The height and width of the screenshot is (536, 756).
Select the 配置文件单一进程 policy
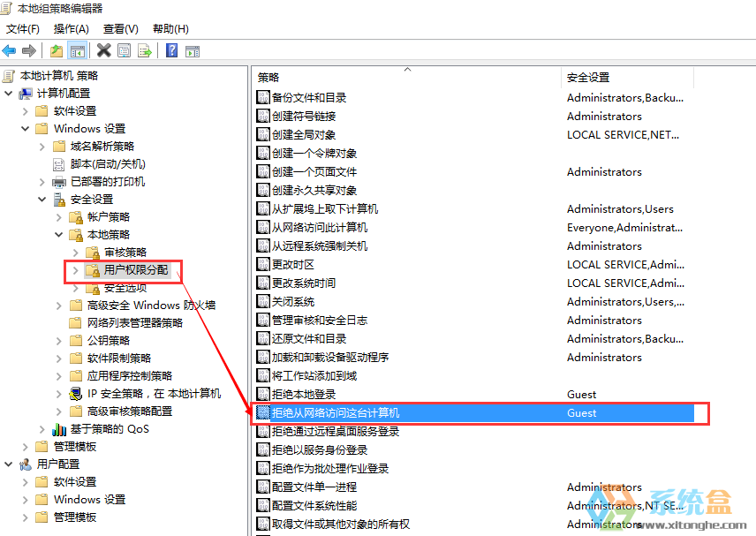314,487
